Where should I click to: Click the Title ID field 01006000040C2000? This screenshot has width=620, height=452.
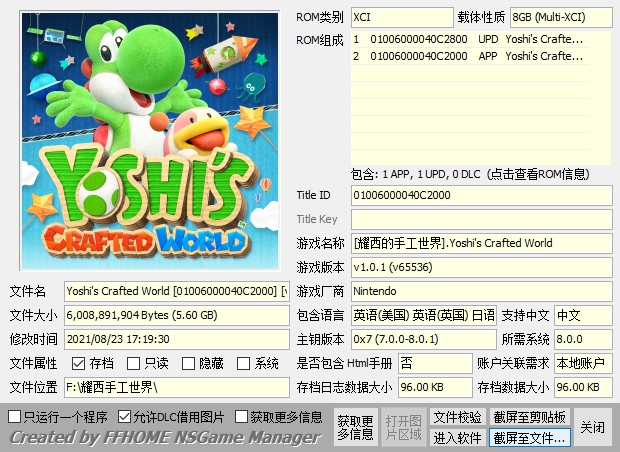[482, 195]
